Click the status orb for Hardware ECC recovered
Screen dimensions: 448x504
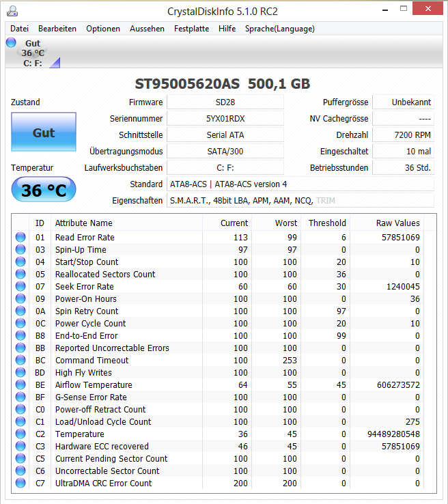tap(20, 446)
